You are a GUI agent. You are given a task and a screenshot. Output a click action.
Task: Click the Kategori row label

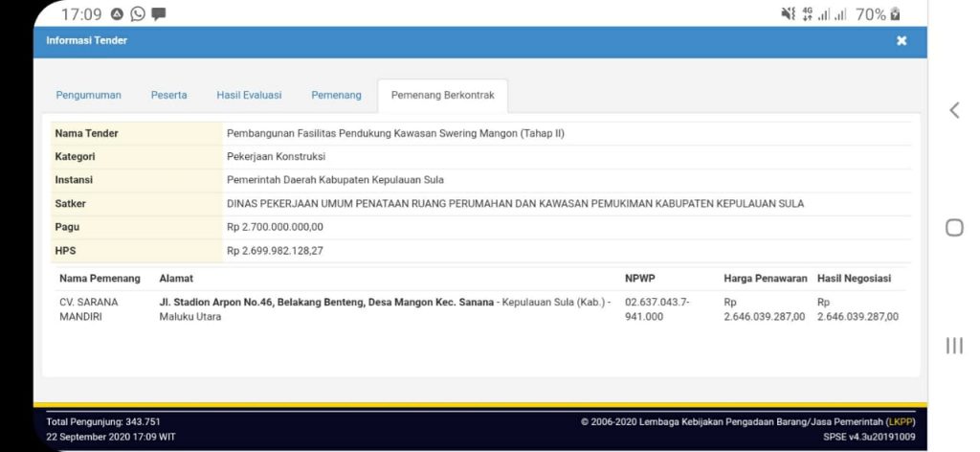tap(75, 156)
